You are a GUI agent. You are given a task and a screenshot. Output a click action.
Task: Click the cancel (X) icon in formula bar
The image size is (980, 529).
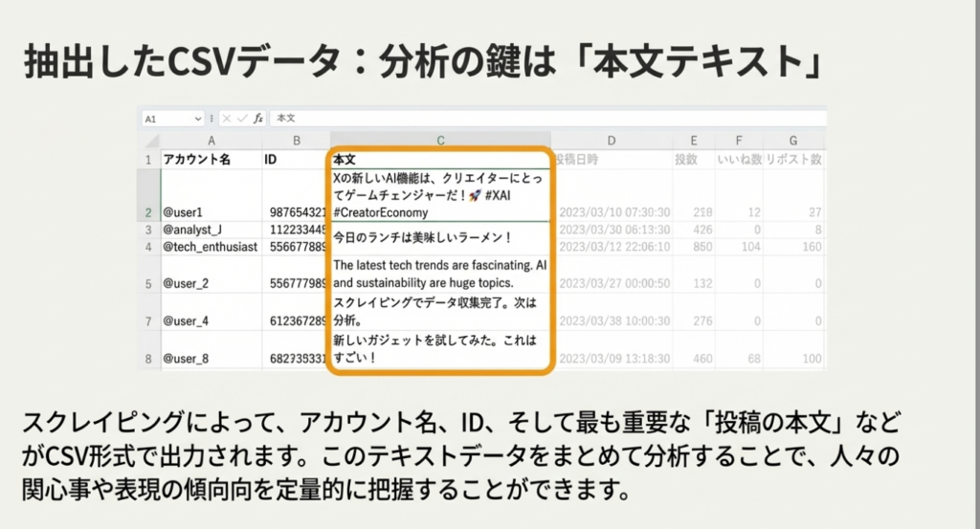click(x=227, y=119)
